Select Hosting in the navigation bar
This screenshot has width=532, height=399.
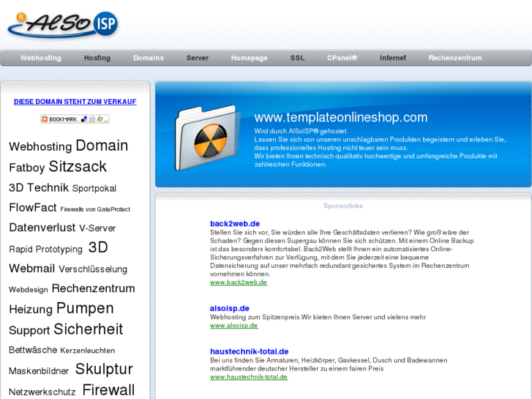[97, 58]
